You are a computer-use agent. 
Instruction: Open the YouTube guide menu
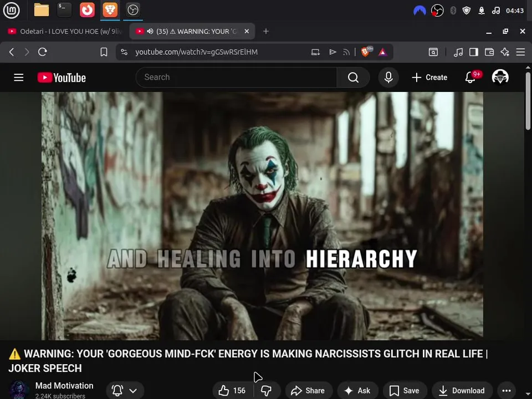pyautogui.click(x=19, y=78)
